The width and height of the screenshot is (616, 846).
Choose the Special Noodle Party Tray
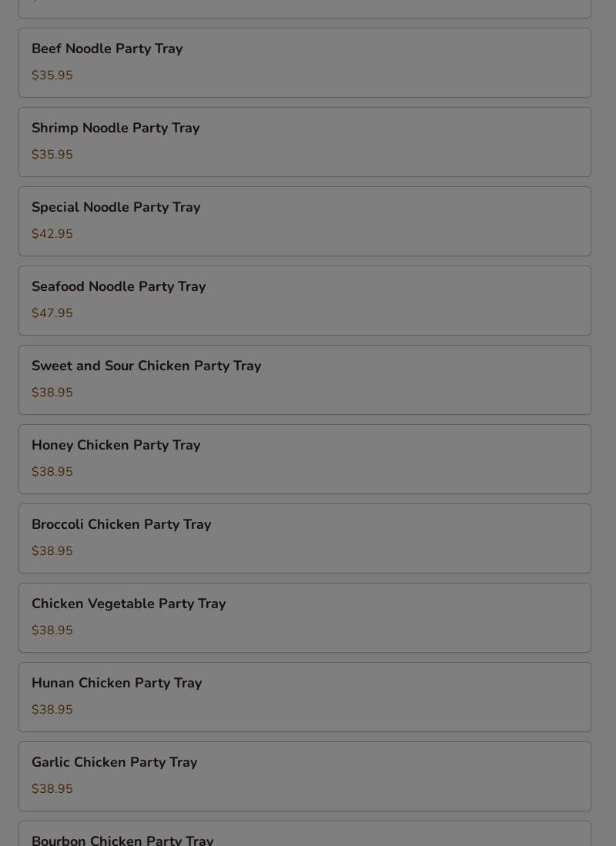tap(305, 221)
